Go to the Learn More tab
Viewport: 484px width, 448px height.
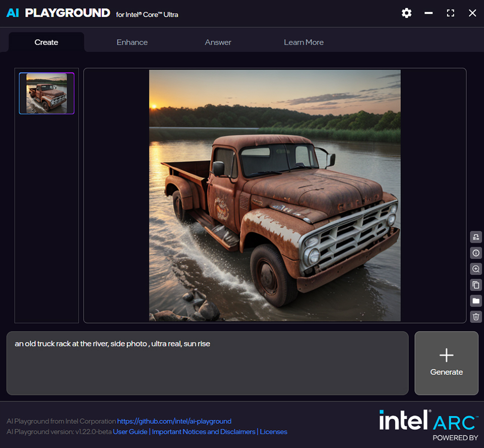(x=304, y=42)
